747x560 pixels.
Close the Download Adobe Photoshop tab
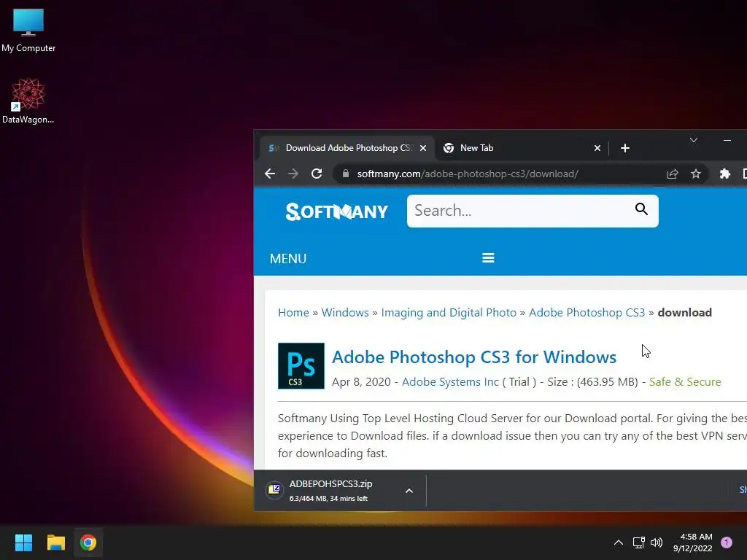click(422, 148)
